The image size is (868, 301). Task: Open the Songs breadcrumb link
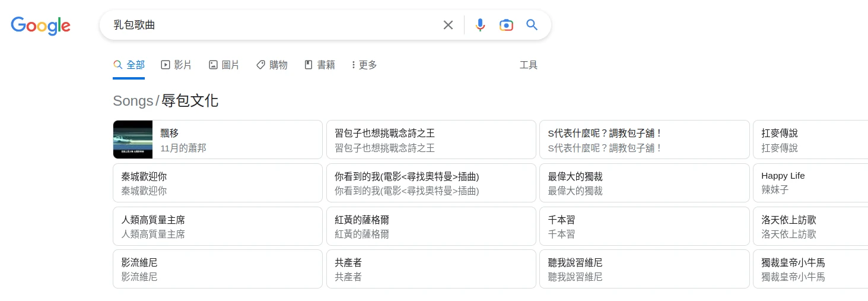[x=133, y=101]
